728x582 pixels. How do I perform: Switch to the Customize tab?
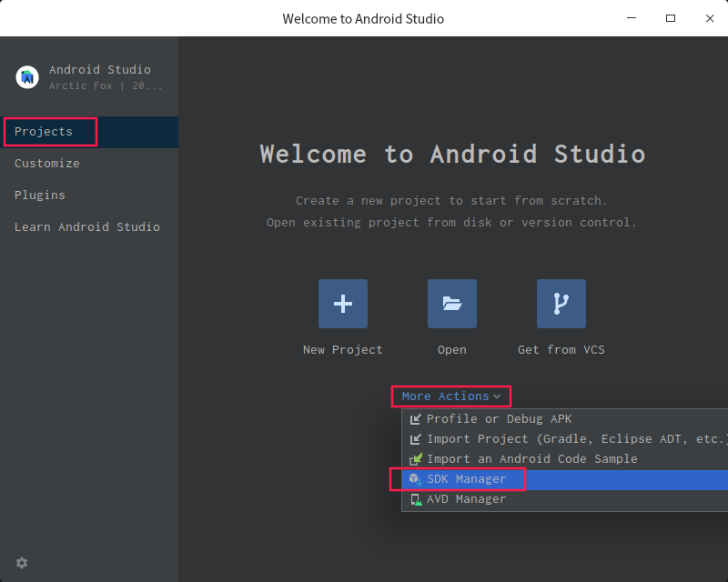coord(47,164)
